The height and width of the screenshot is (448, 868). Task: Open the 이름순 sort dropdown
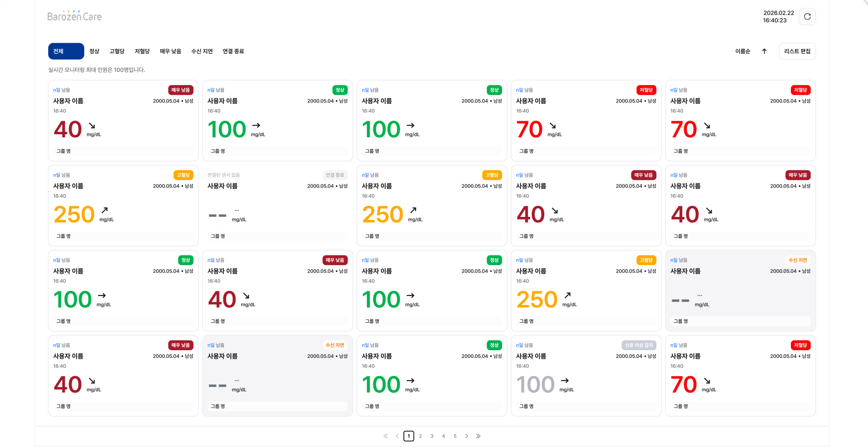click(x=743, y=51)
